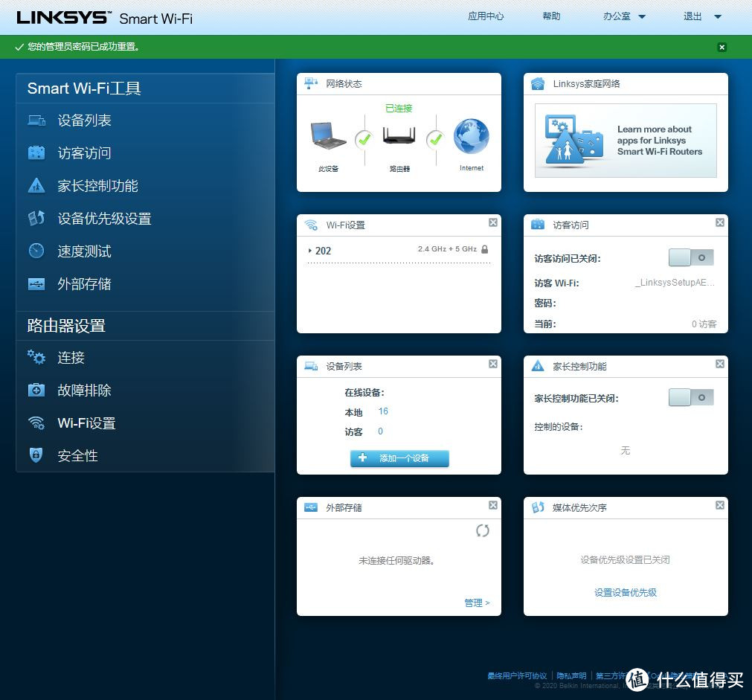Click the 访客访问 widget header icon
The height and width of the screenshot is (700, 752).
(x=538, y=225)
